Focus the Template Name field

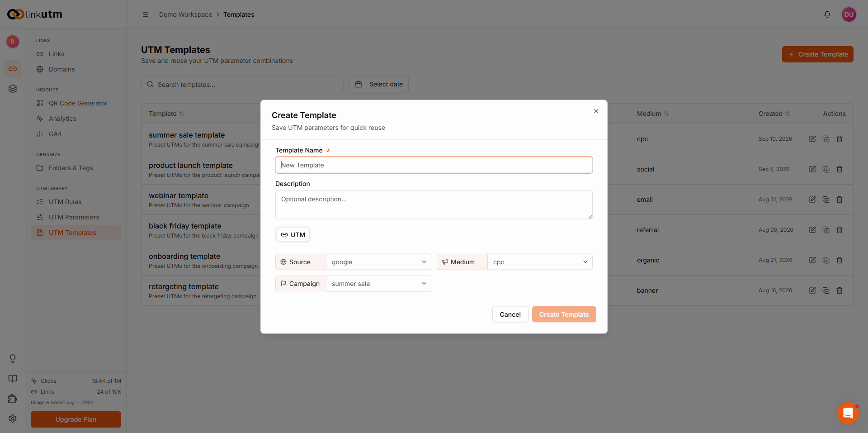click(434, 165)
